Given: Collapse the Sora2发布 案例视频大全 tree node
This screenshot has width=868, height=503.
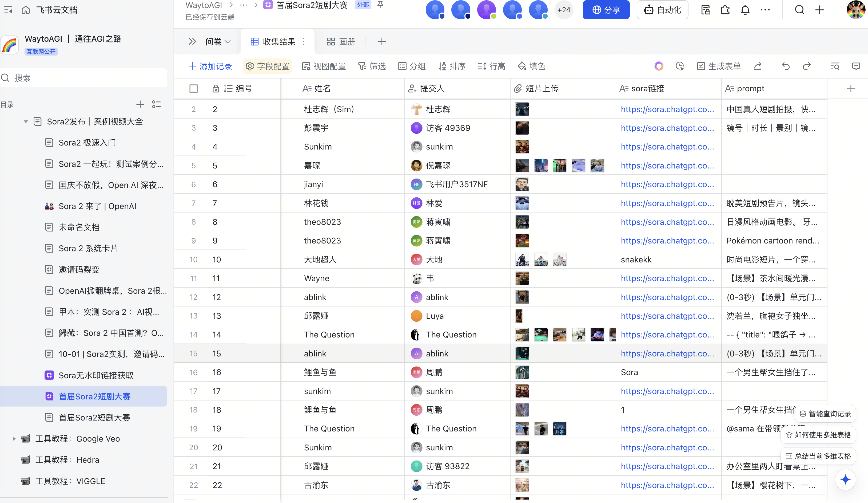Looking at the screenshot, I should pyautogui.click(x=26, y=121).
